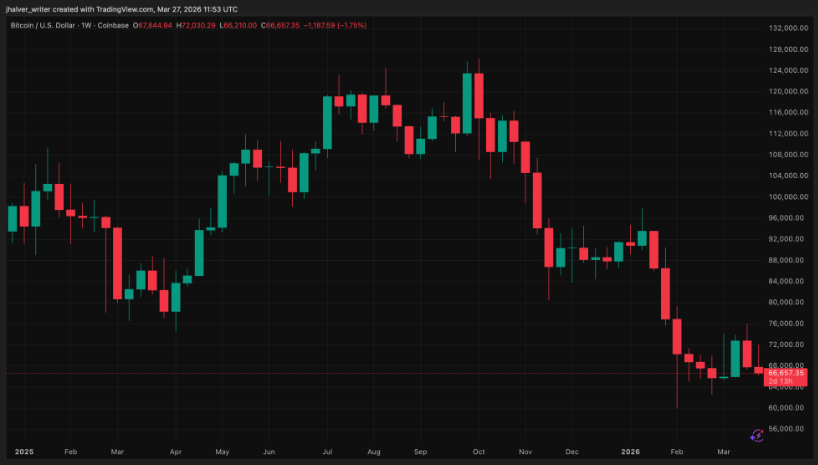Image resolution: width=818 pixels, height=465 pixels.
Task: Click the rightmost candle on the chart
Action: [x=758, y=370]
